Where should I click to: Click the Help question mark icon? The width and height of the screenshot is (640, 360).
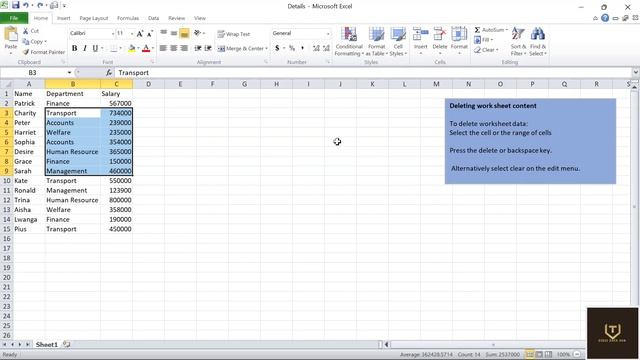click(605, 18)
